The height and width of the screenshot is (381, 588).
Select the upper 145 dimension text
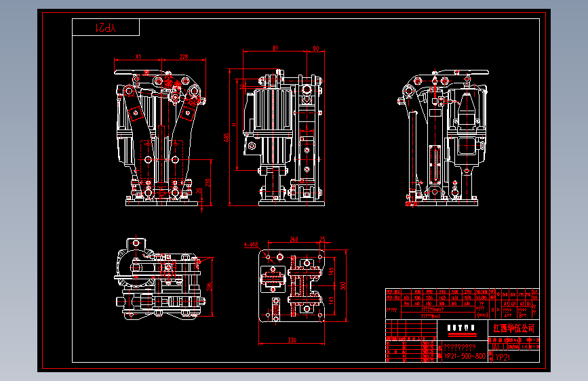click(x=331, y=270)
